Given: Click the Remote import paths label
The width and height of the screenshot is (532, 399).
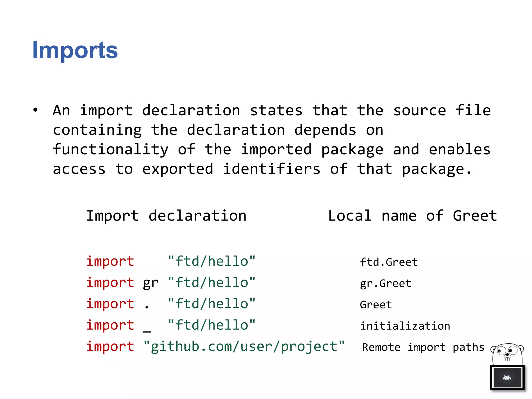Looking at the screenshot, I should pyautogui.click(x=423, y=347).
